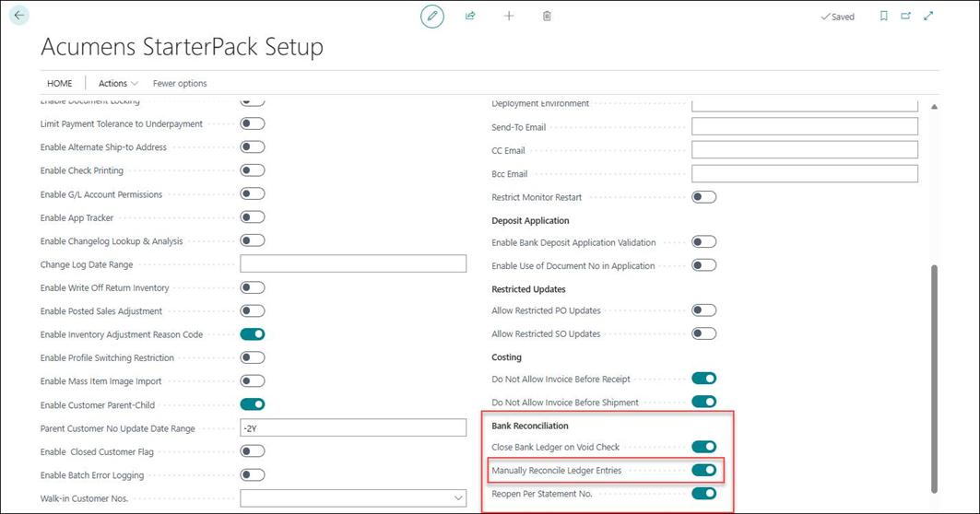Turn off Enable Customer Parent-Child

coord(253,404)
